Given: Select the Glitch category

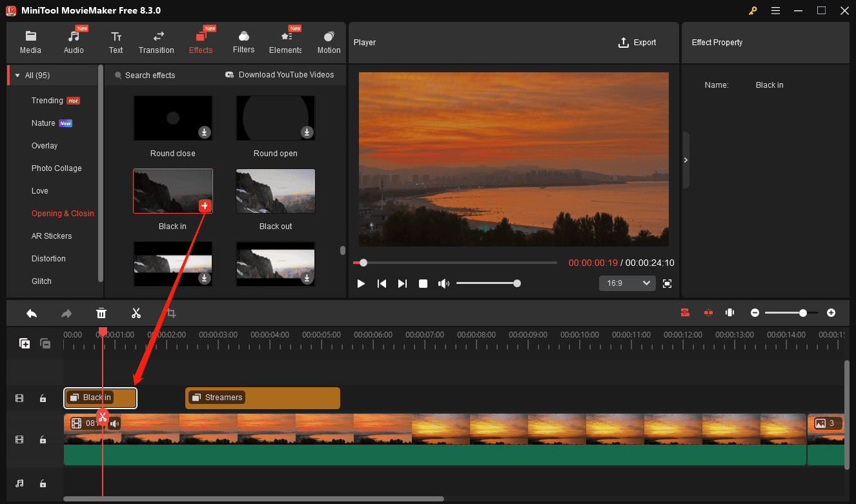Looking at the screenshot, I should click(41, 281).
